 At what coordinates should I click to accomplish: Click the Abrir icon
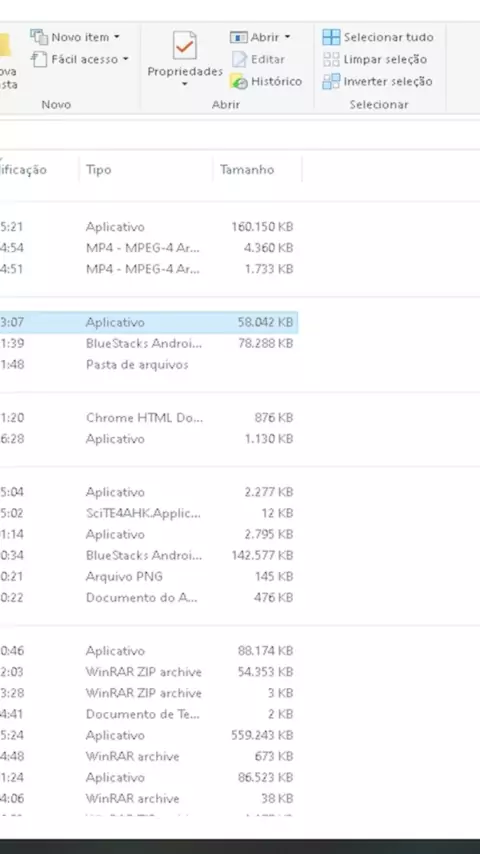(x=239, y=37)
